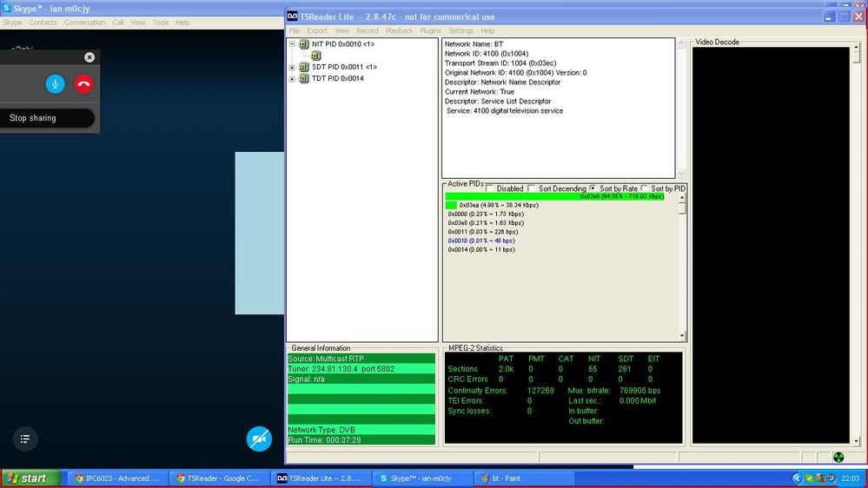The image size is (868, 488).
Task: Open Skype Conversation menu
Action: click(x=84, y=23)
